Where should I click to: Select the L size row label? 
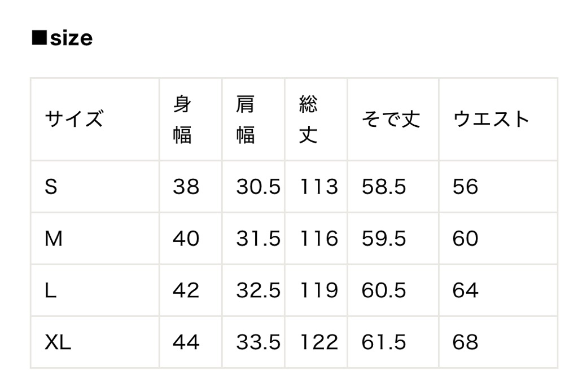point(51,290)
